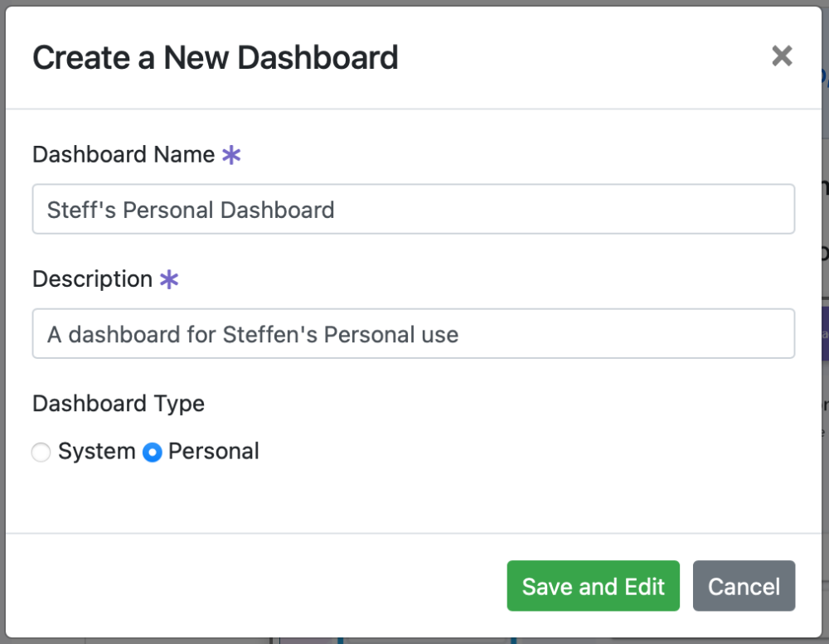Screen dimensions: 829x644
Task: Click the Save and Edit button
Action: pos(593,586)
